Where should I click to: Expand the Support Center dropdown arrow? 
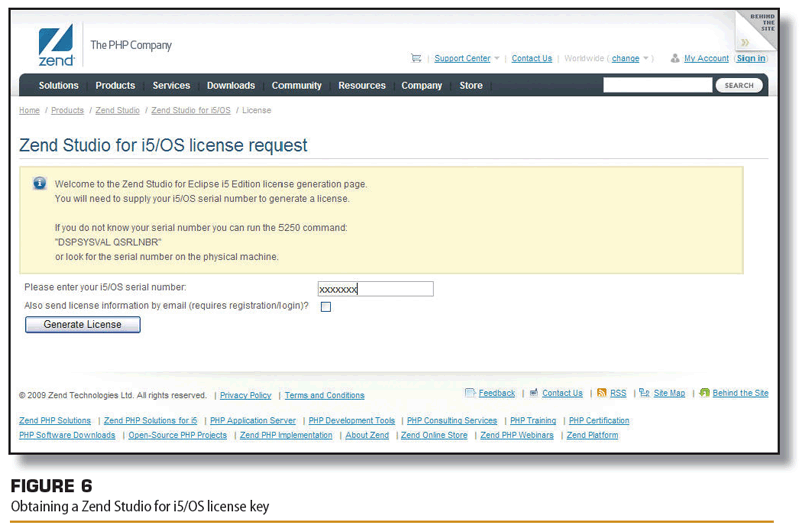click(496, 58)
